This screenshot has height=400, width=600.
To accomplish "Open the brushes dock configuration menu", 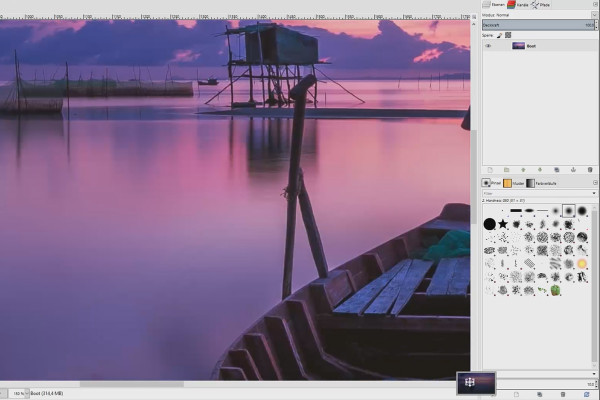I will point(595,183).
